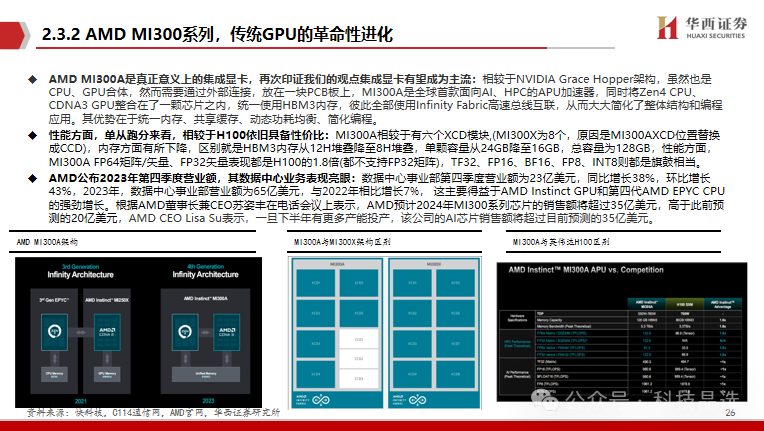
Task: Click the green H100 SXM column header
Action: tap(684, 304)
